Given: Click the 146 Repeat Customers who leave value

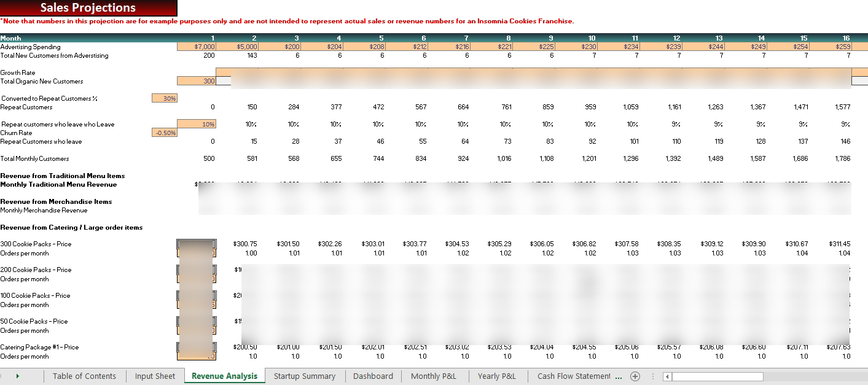Looking at the screenshot, I should point(845,141).
